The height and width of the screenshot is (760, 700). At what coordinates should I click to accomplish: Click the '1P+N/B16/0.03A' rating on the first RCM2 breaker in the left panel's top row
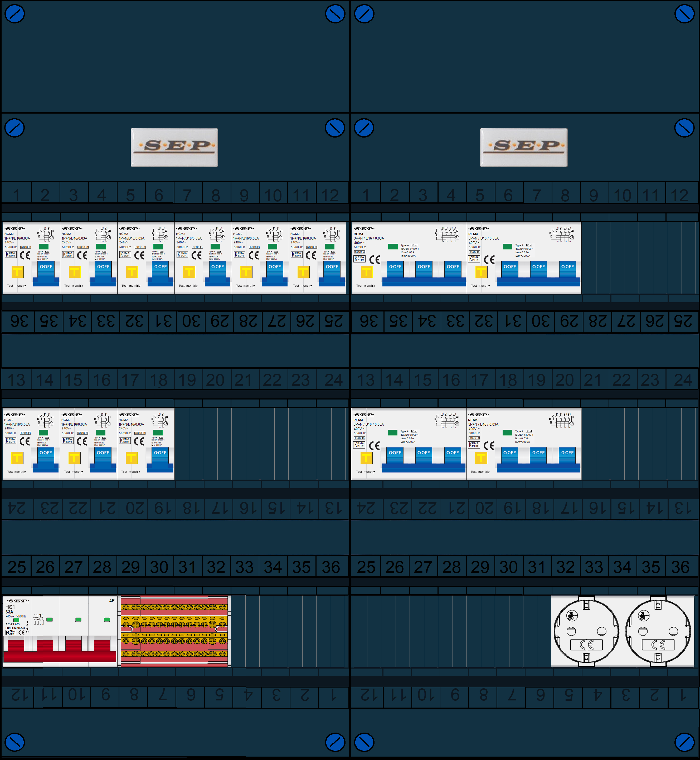click(17, 238)
